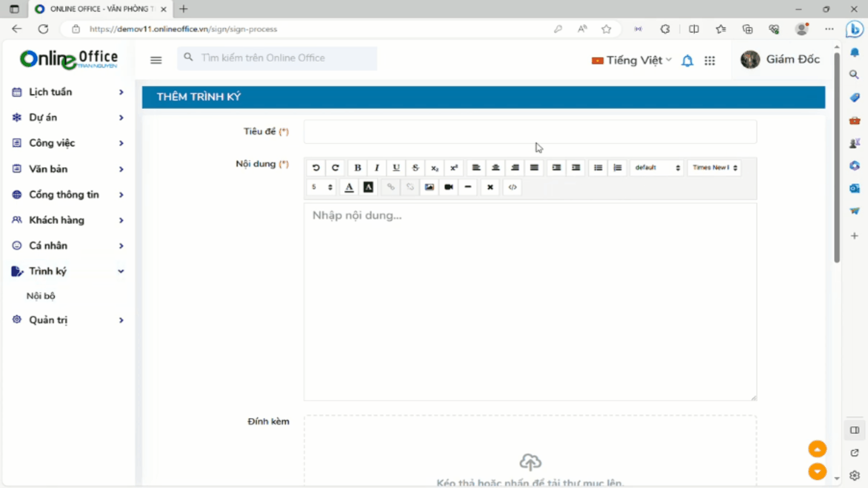This screenshot has height=488, width=868.
Task: Insert a video into the content
Action: coord(448,187)
